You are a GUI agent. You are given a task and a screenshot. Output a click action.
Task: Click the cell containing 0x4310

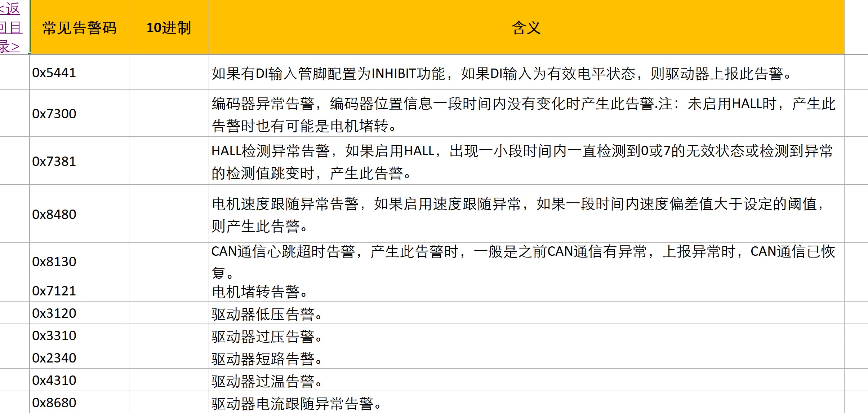(54, 381)
